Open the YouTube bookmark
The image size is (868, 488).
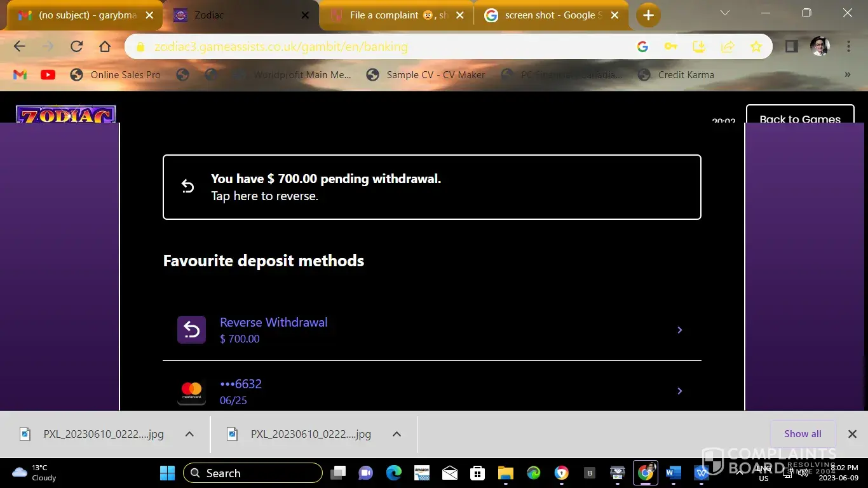[x=48, y=74]
